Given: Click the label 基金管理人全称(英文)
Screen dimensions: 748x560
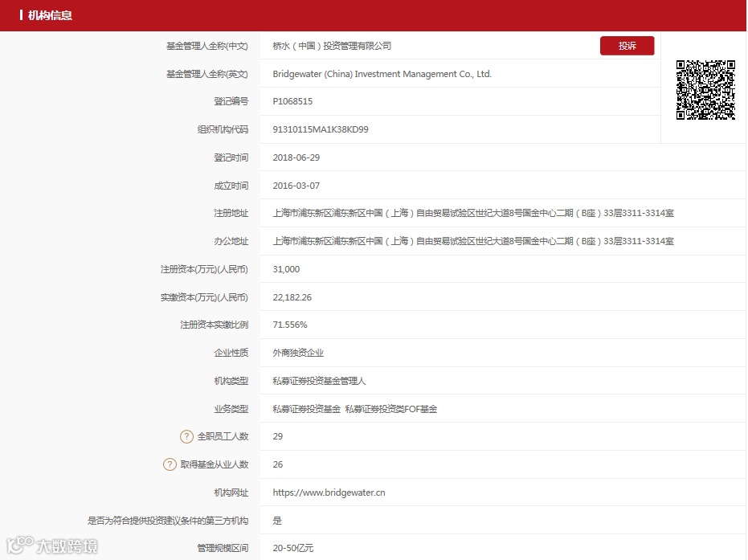Looking at the screenshot, I should click(x=207, y=74).
